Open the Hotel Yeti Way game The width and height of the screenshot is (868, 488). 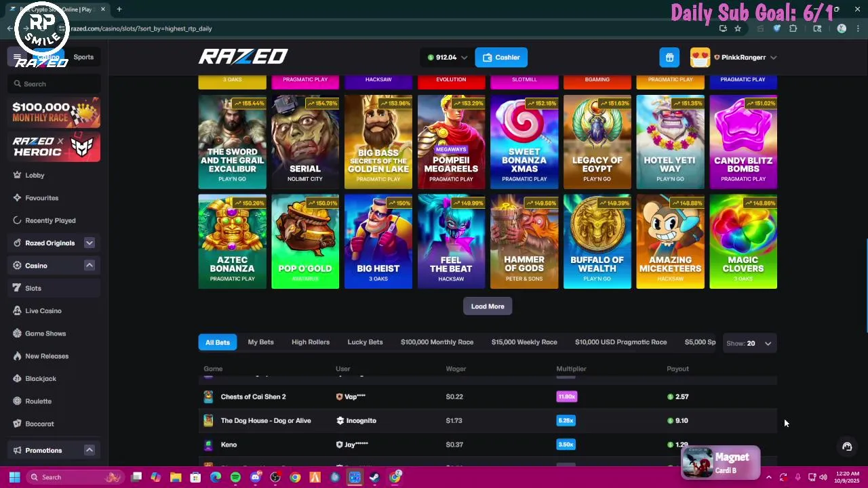click(x=670, y=142)
